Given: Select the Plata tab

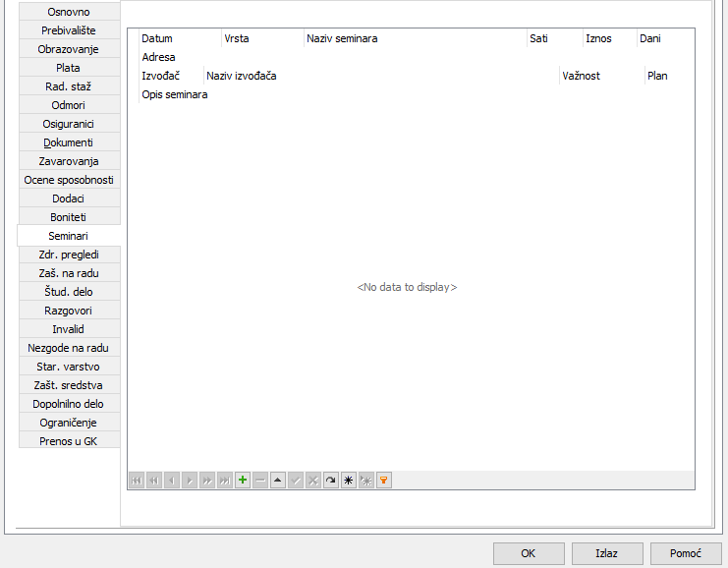Looking at the screenshot, I should (x=69, y=68).
